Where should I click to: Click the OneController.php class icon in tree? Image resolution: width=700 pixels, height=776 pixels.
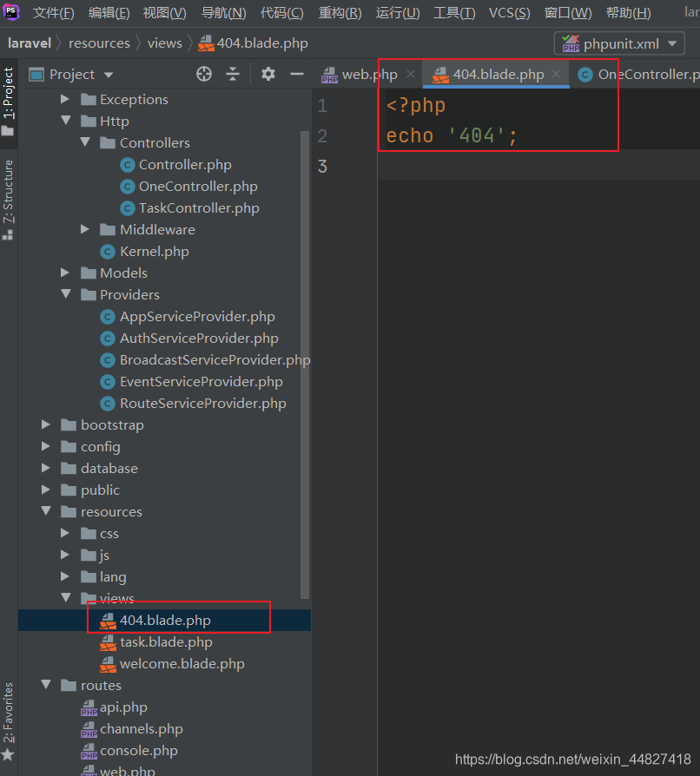[128, 187]
